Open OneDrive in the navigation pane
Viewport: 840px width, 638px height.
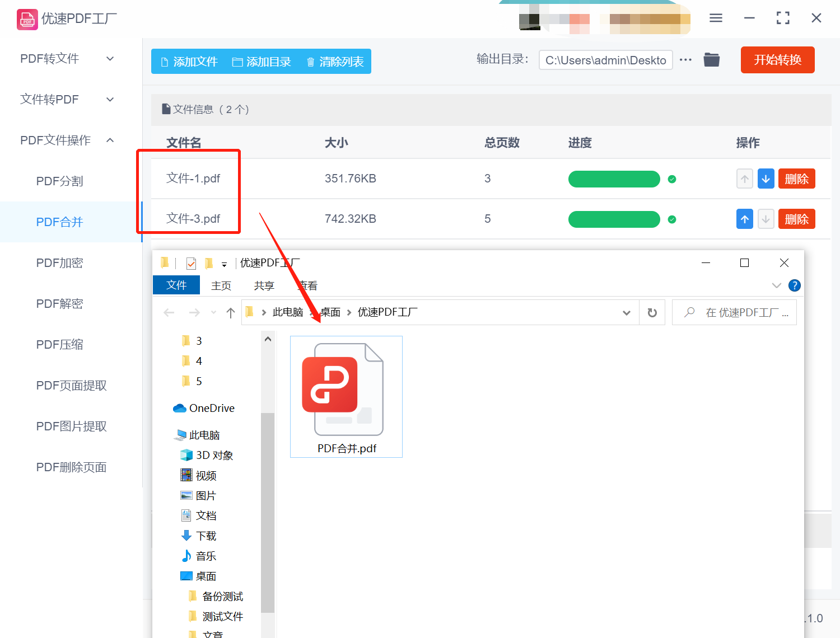[x=204, y=408]
